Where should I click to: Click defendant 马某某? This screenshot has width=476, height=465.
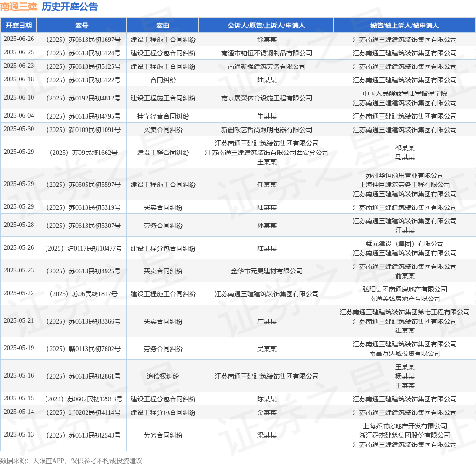point(405,157)
